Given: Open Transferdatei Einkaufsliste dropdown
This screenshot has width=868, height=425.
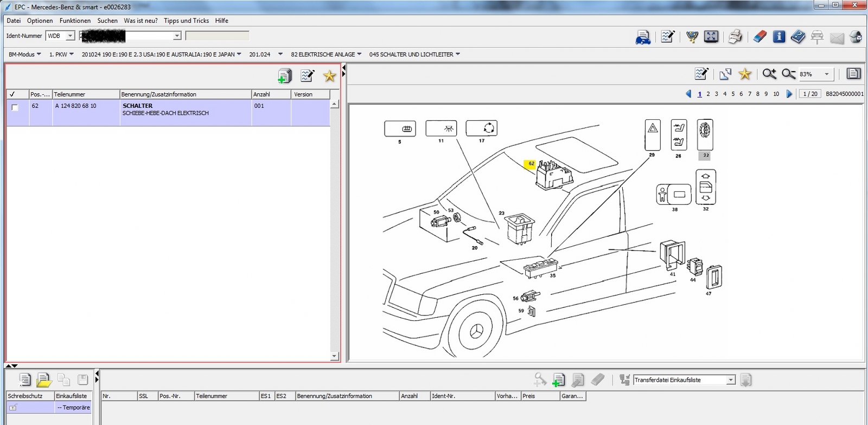Looking at the screenshot, I should pyautogui.click(x=731, y=380).
